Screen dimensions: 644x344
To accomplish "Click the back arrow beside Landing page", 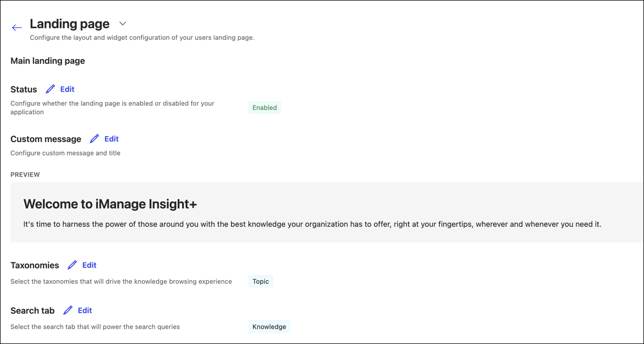I will pyautogui.click(x=16, y=27).
